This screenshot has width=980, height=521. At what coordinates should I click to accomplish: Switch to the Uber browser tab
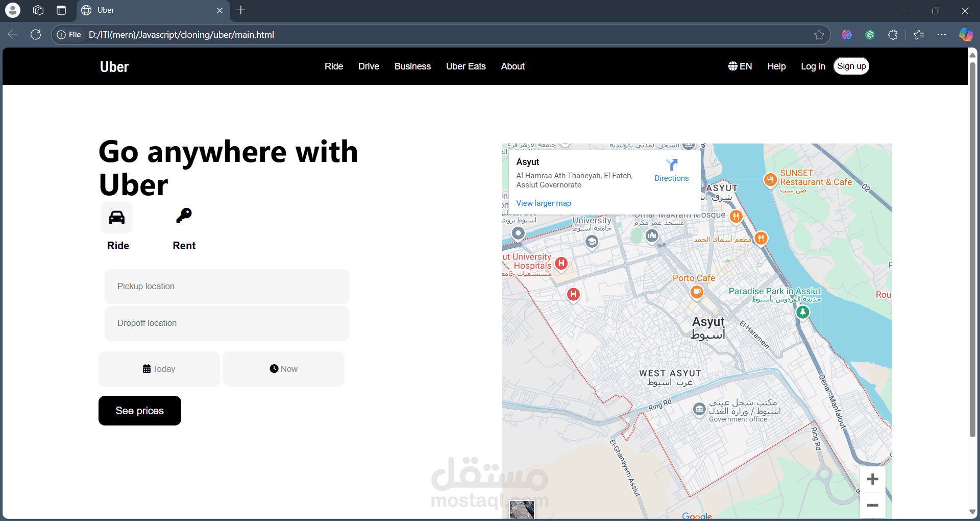[x=143, y=10]
